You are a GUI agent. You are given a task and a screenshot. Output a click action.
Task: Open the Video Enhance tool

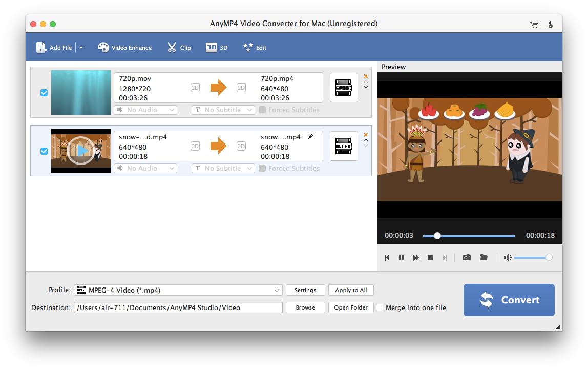coord(124,48)
